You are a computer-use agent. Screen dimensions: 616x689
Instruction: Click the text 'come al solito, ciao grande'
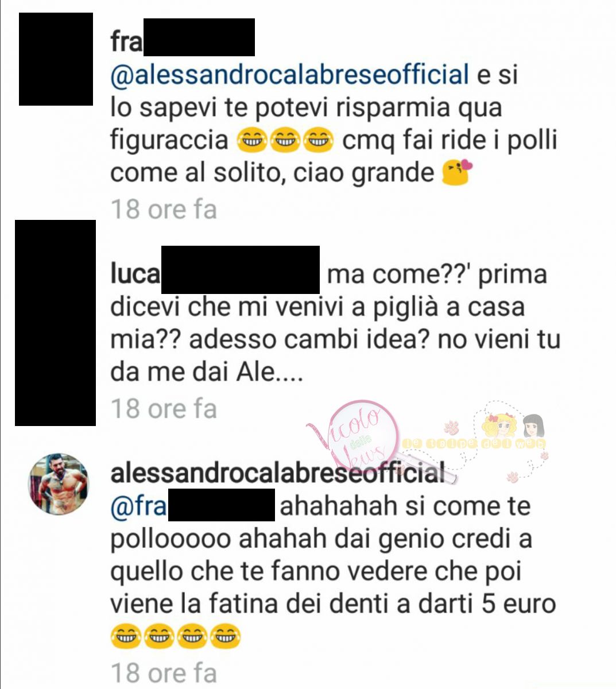[272, 173]
